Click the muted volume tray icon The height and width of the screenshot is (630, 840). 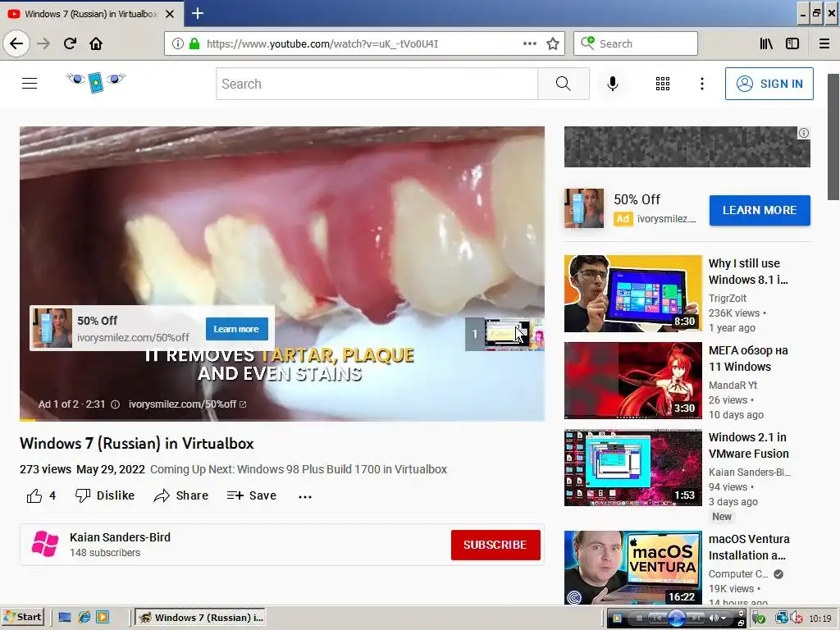(796, 619)
